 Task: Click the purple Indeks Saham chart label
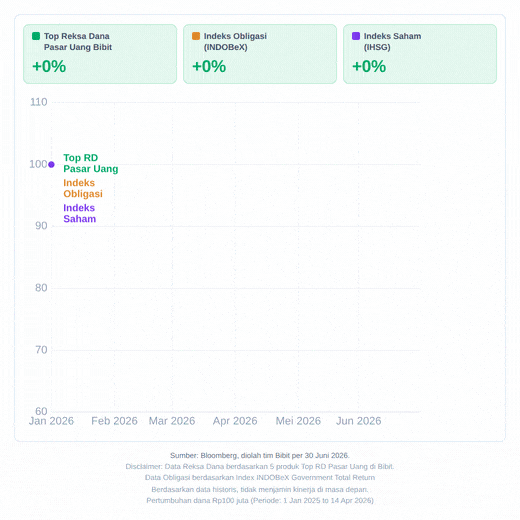click(80, 213)
